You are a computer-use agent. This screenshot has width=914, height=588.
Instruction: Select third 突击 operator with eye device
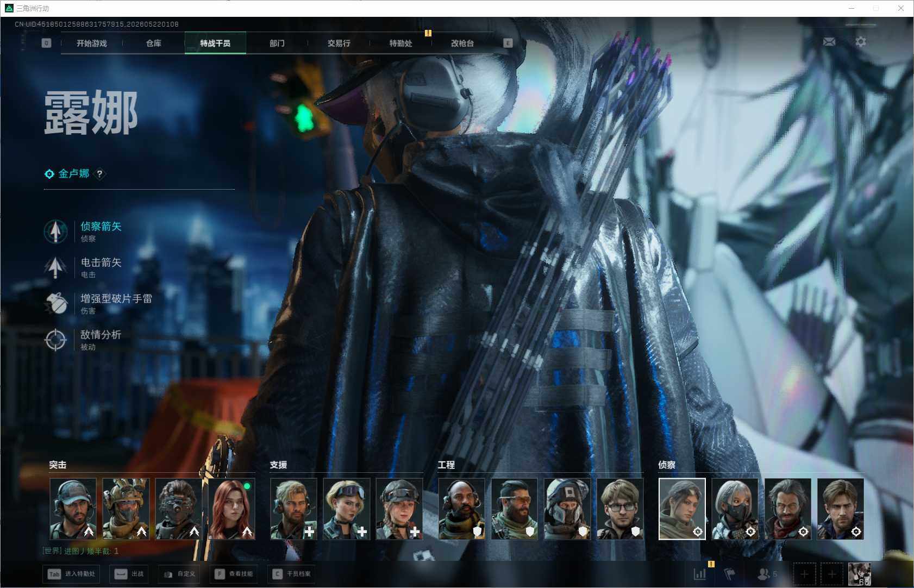178,509
